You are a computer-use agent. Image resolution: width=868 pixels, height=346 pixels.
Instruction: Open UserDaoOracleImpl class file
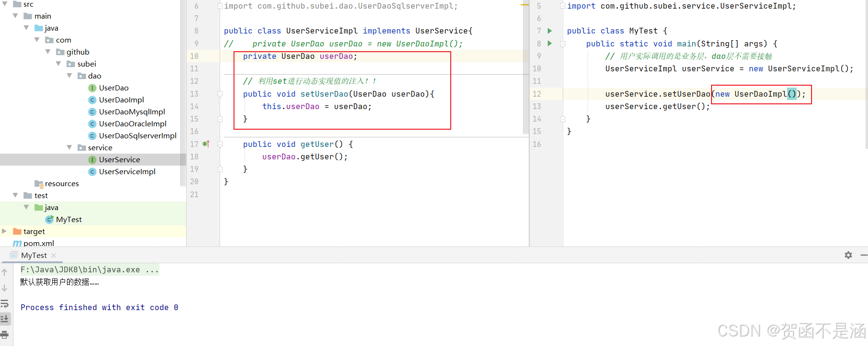tap(133, 123)
